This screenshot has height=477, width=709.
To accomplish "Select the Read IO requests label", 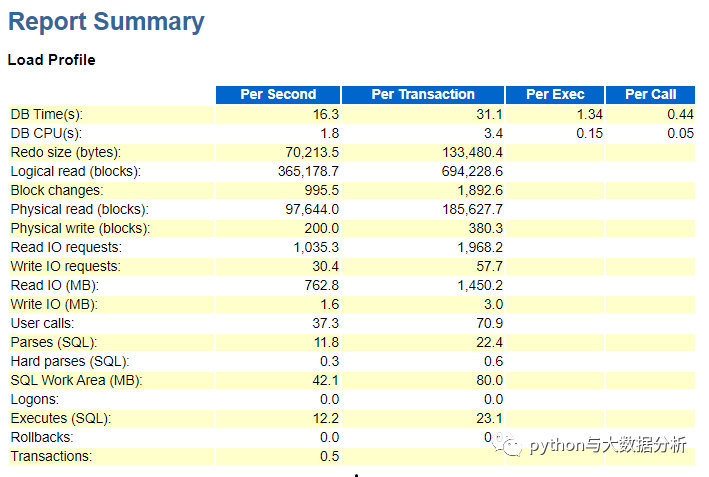I will click(x=66, y=247).
